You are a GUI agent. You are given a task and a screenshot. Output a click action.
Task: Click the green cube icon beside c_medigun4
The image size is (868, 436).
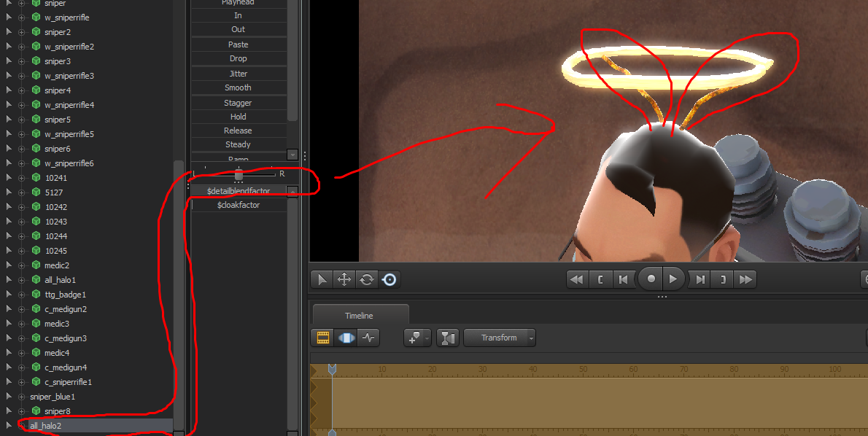[x=36, y=367]
